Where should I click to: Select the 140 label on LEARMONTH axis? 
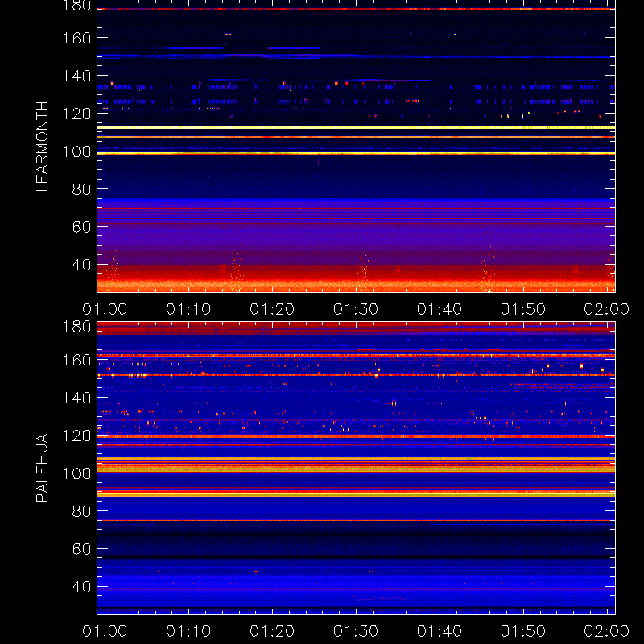(76, 76)
